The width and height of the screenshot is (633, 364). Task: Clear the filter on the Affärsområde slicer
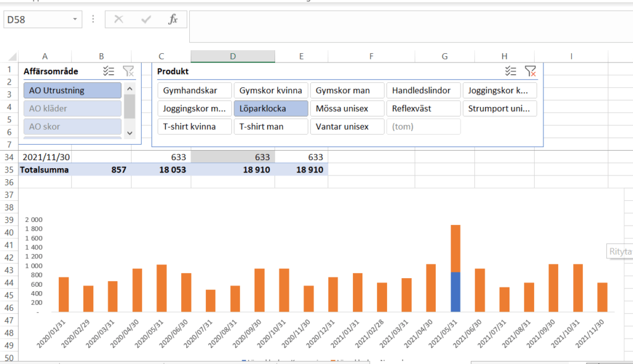tap(128, 71)
